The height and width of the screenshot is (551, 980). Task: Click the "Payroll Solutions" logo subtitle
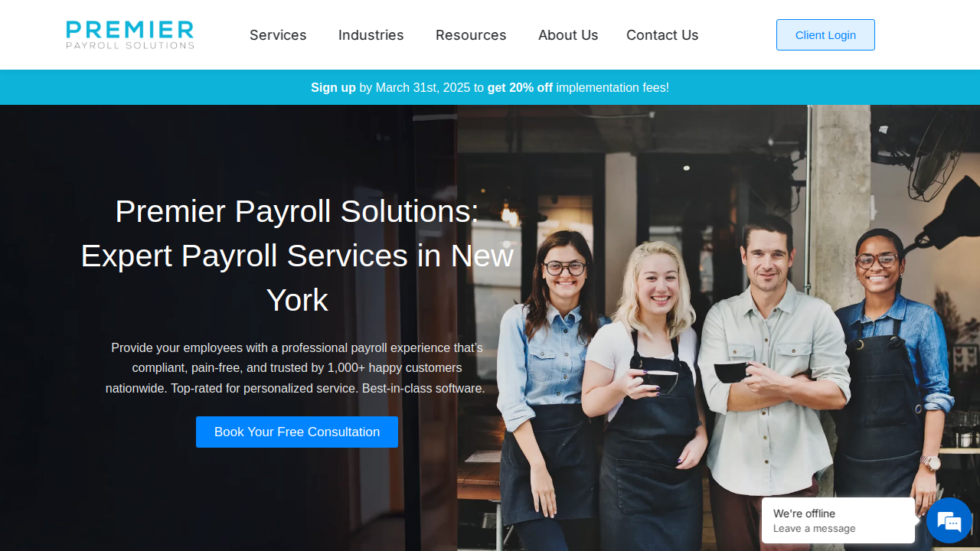tap(130, 45)
